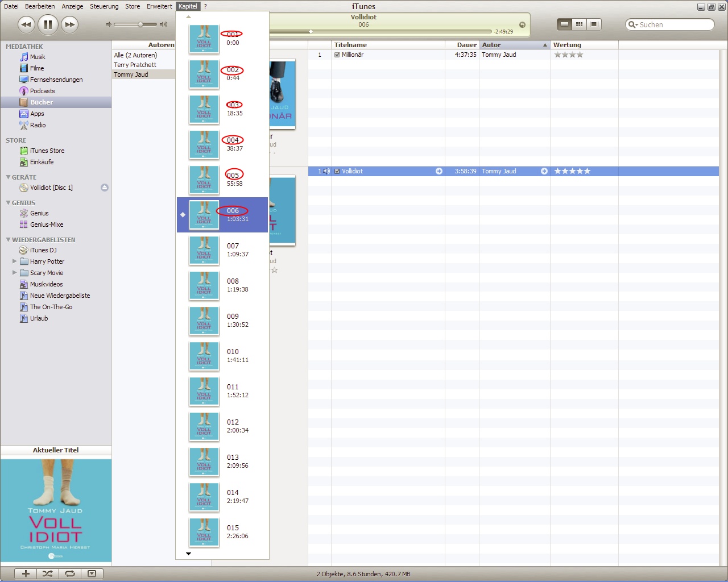
Task: Hide the artwork viewer panel
Action: click(x=92, y=573)
